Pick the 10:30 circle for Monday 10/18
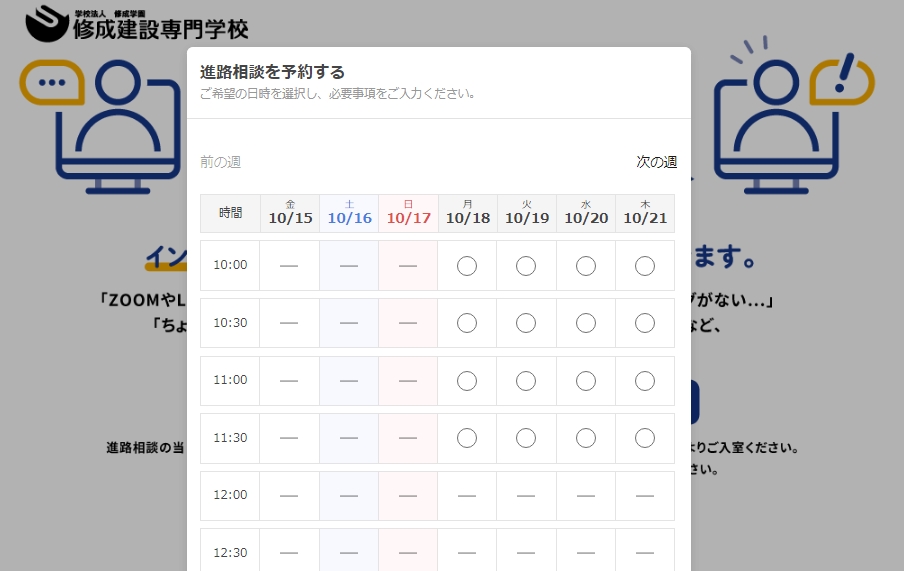 tap(467, 323)
